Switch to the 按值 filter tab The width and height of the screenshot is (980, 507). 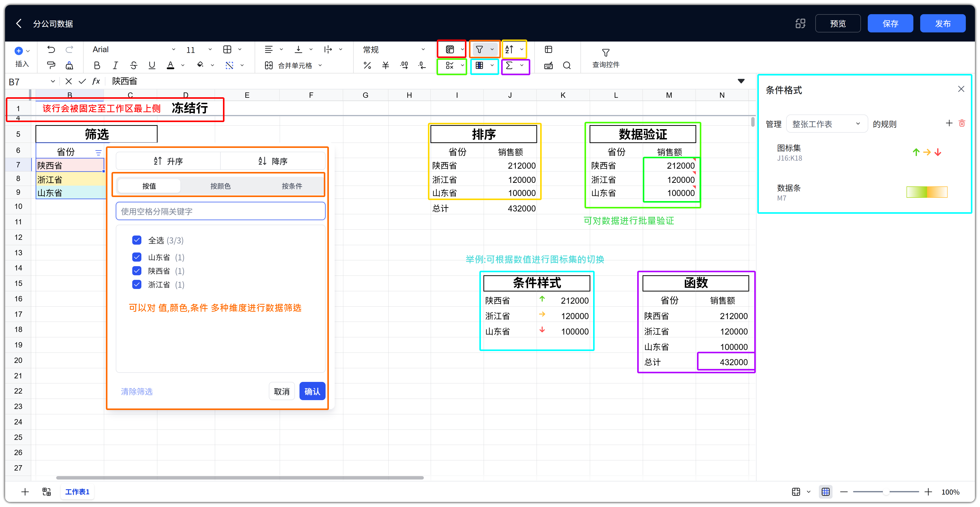point(149,186)
